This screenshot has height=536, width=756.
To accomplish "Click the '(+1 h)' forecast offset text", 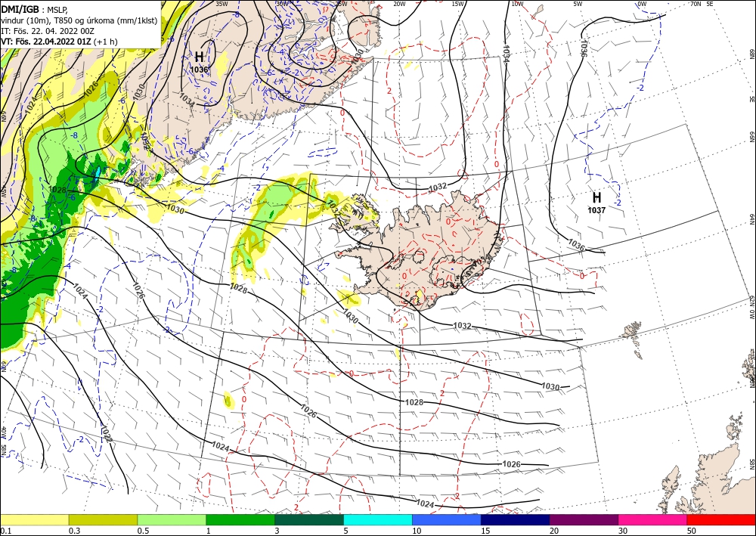I will coord(106,42).
